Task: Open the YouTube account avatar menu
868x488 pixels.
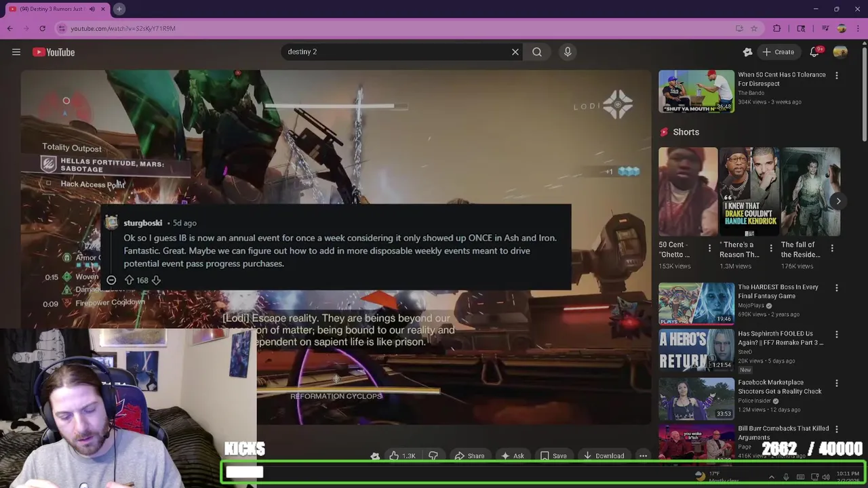Action: click(x=840, y=52)
